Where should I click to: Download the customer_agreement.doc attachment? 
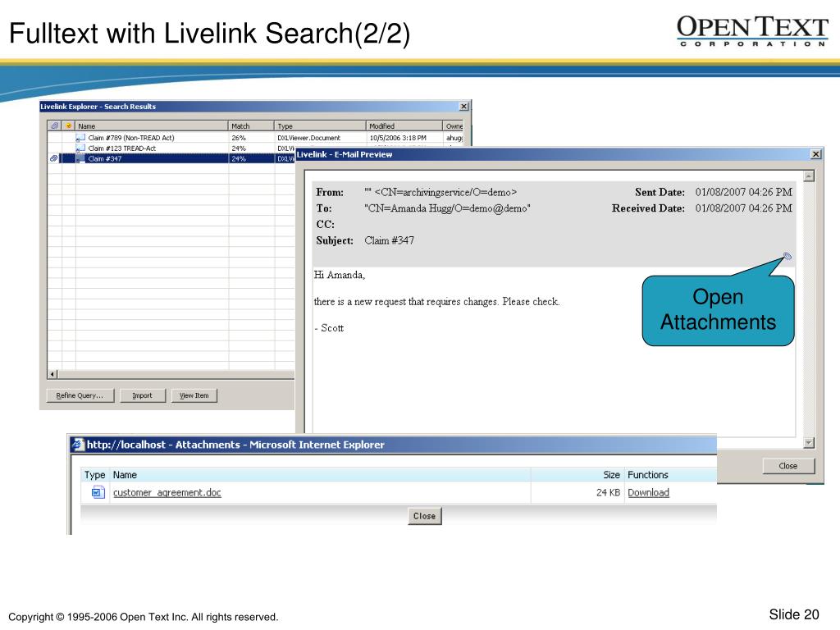coord(648,492)
